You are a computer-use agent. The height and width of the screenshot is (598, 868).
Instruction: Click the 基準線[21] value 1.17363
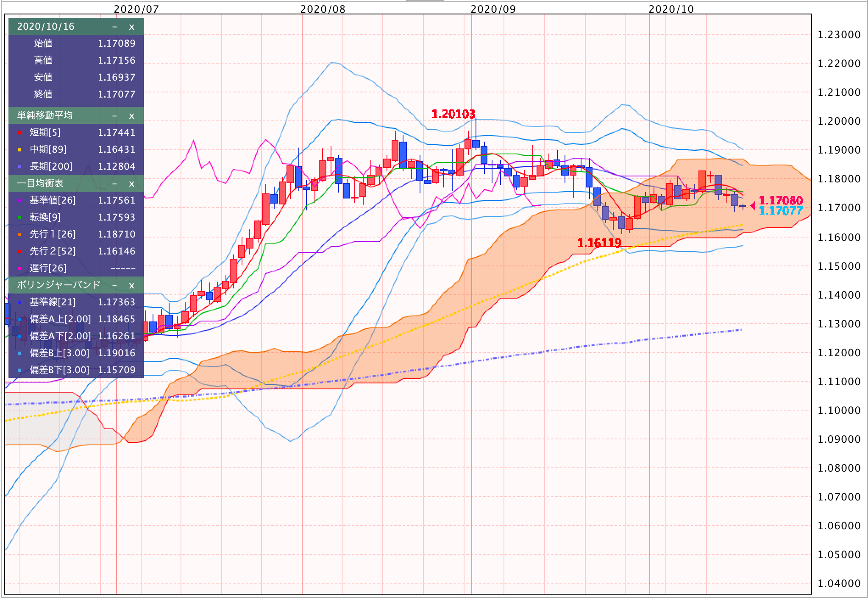(117, 302)
